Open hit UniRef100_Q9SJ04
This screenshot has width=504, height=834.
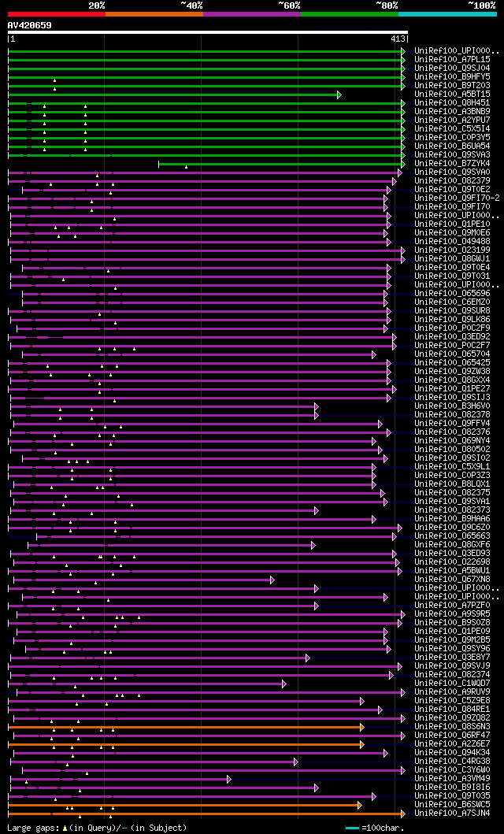point(453,68)
